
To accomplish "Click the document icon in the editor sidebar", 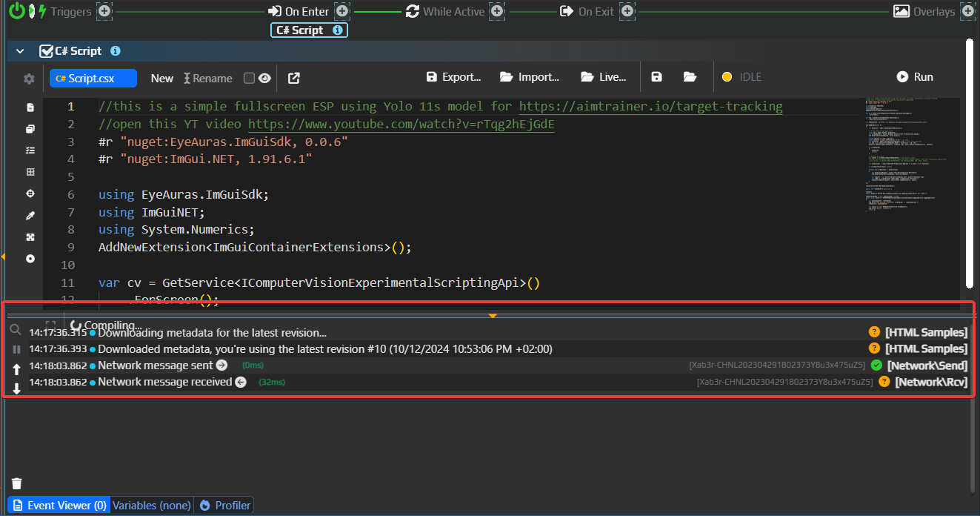I will [30, 107].
